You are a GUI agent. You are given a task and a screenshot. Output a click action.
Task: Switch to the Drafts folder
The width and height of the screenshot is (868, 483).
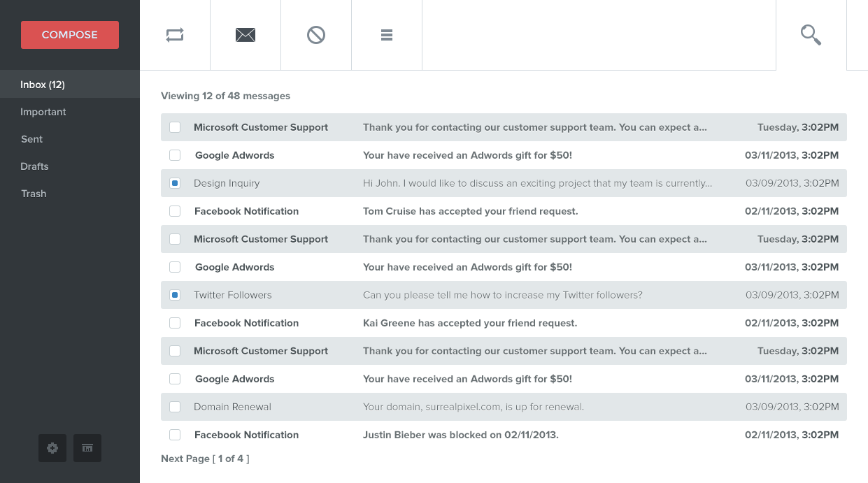click(35, 166)
